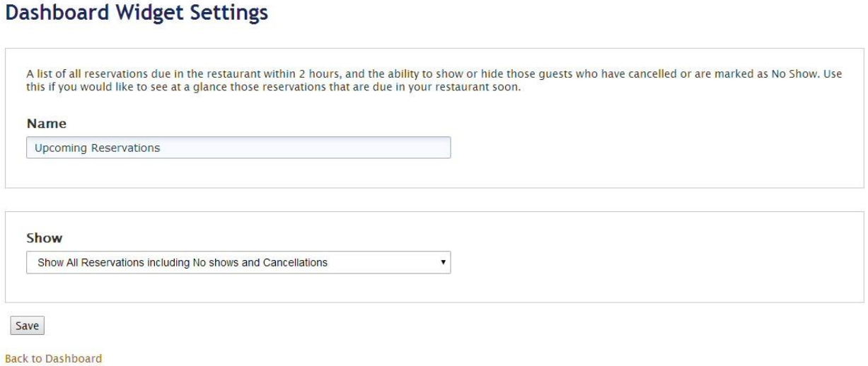868x366 pixels.
Task: Click blank space right of the Show dropdown
Action: [x=637, y=263]
